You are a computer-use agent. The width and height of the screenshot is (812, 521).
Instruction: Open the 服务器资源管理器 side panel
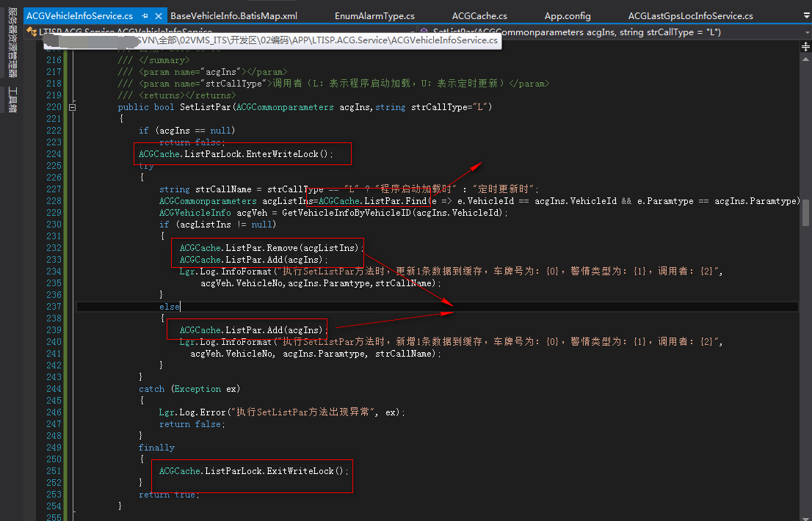click(x=12, y=43)
